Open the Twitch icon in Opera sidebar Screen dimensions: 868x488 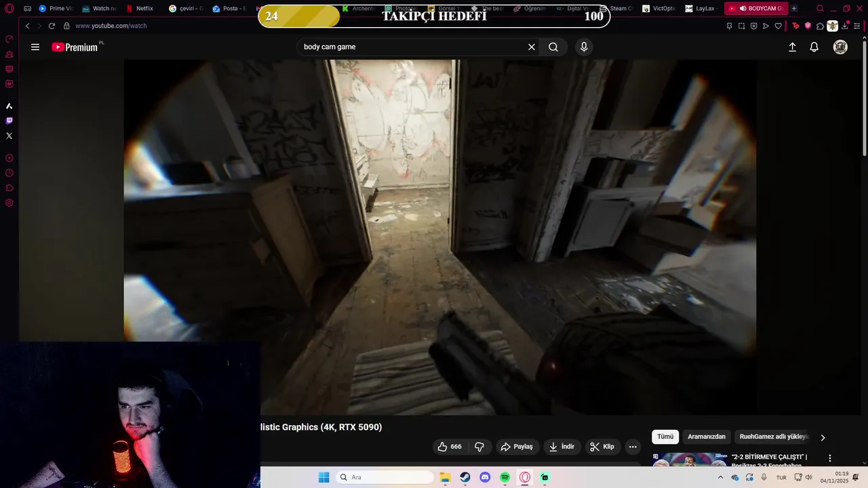9,121
